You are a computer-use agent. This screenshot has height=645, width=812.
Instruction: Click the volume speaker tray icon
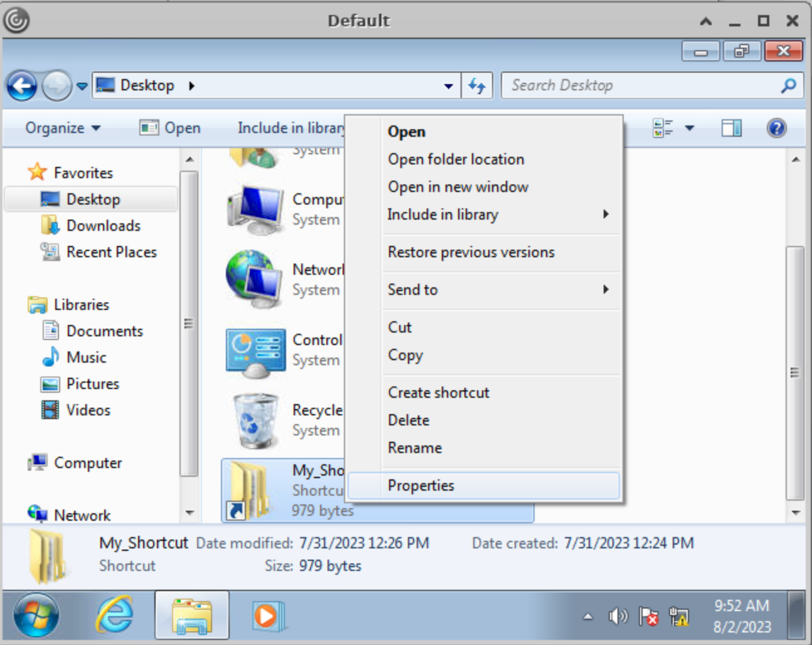(617, 617)
